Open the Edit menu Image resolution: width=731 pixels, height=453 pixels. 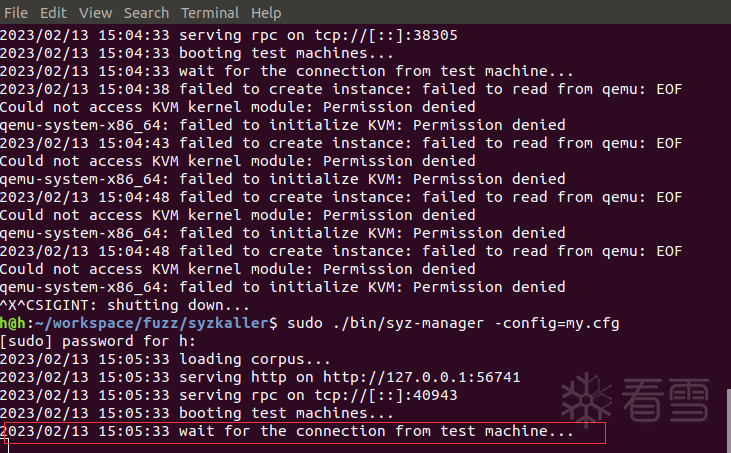tap(54, 13)
